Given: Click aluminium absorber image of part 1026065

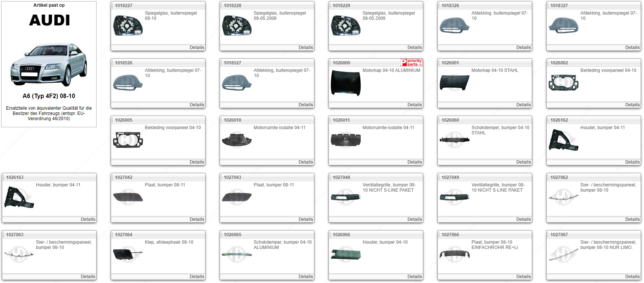Looking at the screenshot, I should (x=237, y=255).
